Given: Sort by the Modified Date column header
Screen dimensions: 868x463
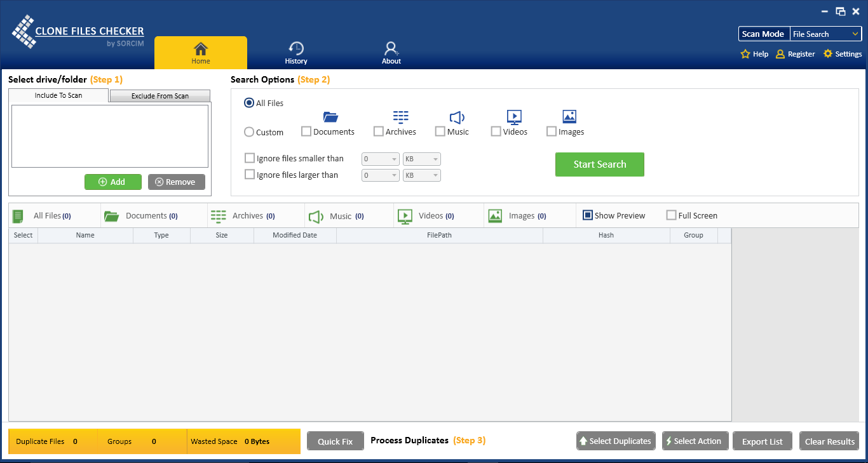Looking at the screenshot, I should tap(295, 236).
